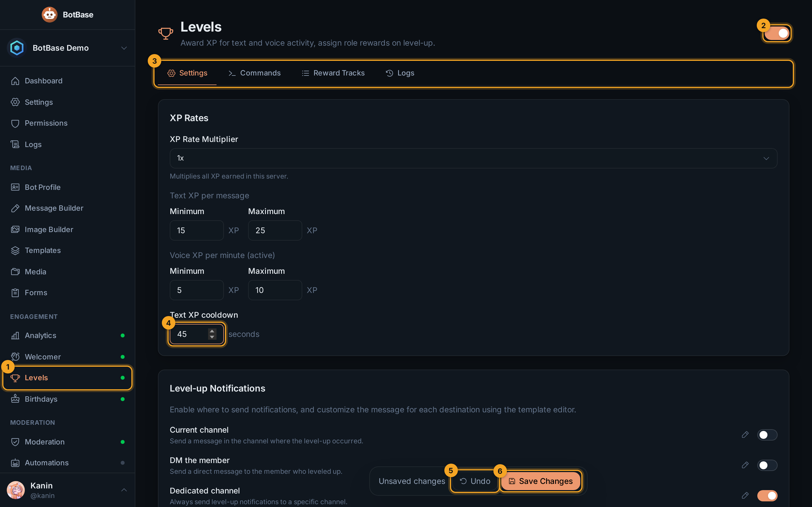Open Analytics via the bar chart icon
The height and width of the screenshot is (507, 812).
tap(15, 335)
